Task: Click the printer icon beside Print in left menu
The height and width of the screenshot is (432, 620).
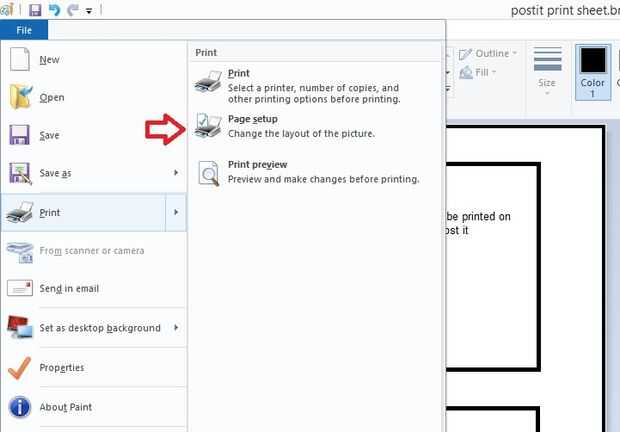Action: (x=19, y=212)
